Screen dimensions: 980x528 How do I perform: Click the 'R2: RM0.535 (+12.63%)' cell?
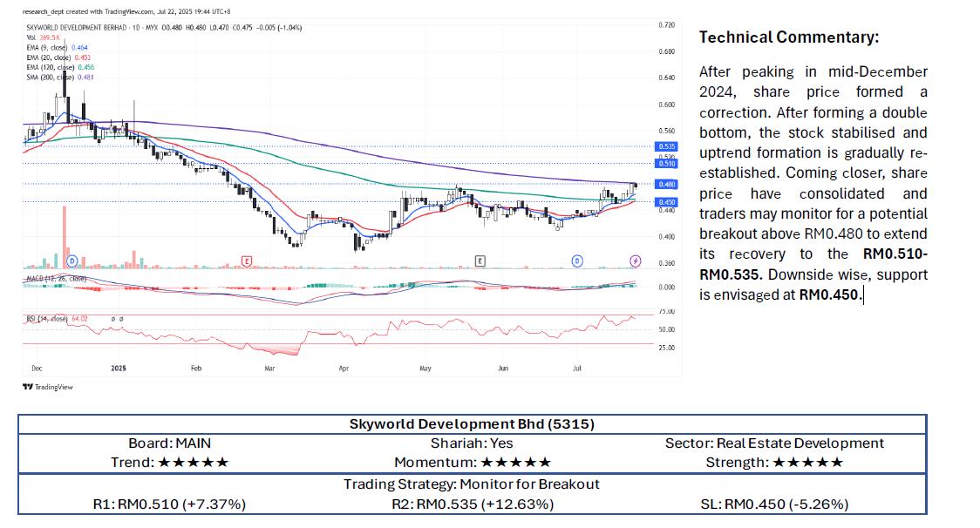coord(473,504)
